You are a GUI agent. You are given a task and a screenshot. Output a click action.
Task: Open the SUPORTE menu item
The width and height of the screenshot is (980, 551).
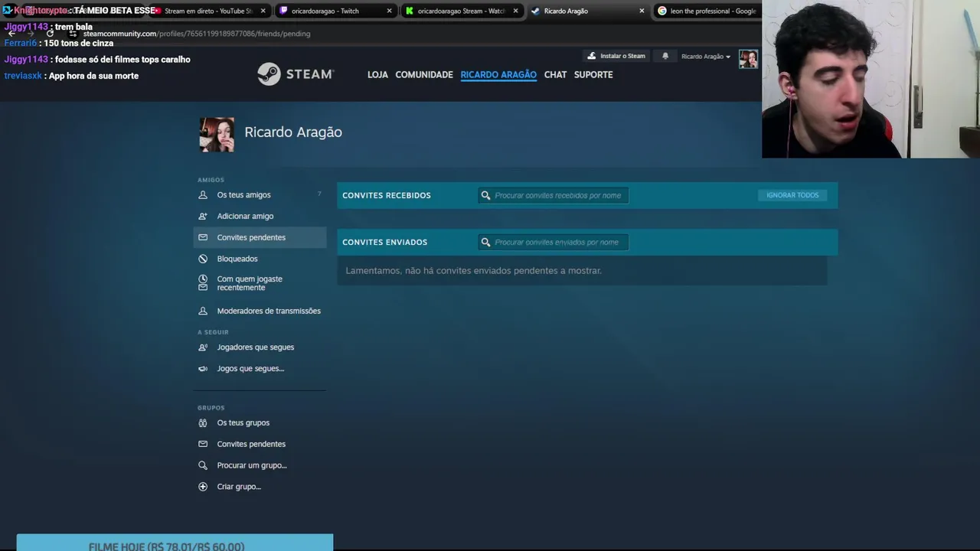point(593,75)
